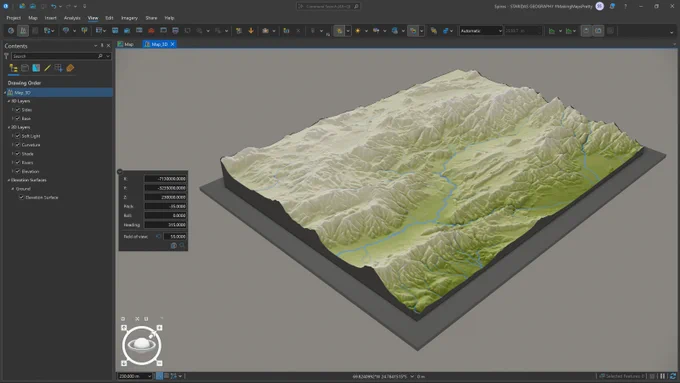Open the Map ribbon tab
Screen dimensions: 680x383
pyautogui.click(x=33, y=18)
